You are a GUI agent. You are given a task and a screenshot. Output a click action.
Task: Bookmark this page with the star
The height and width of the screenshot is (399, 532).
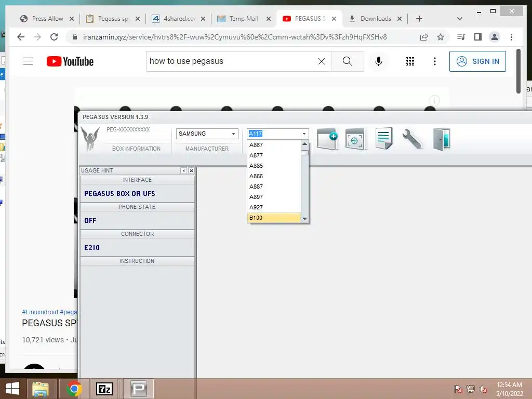click(x=441, y=37)
